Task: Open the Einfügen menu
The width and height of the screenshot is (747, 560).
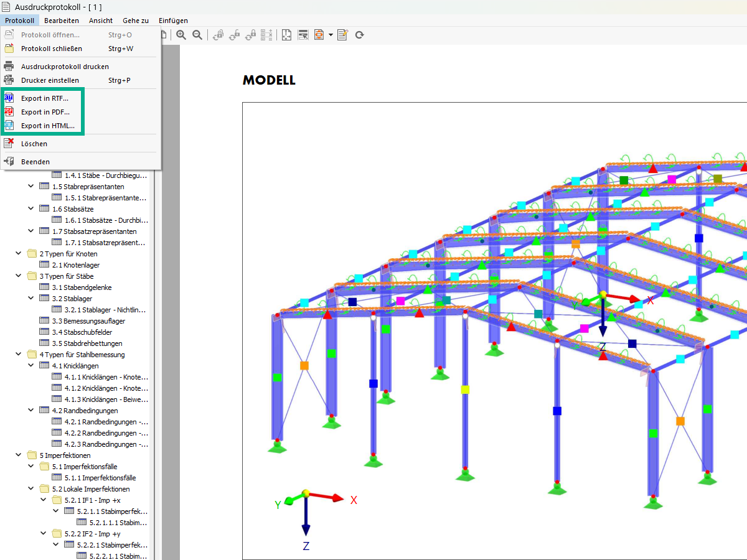Action: tap(173, 21)
